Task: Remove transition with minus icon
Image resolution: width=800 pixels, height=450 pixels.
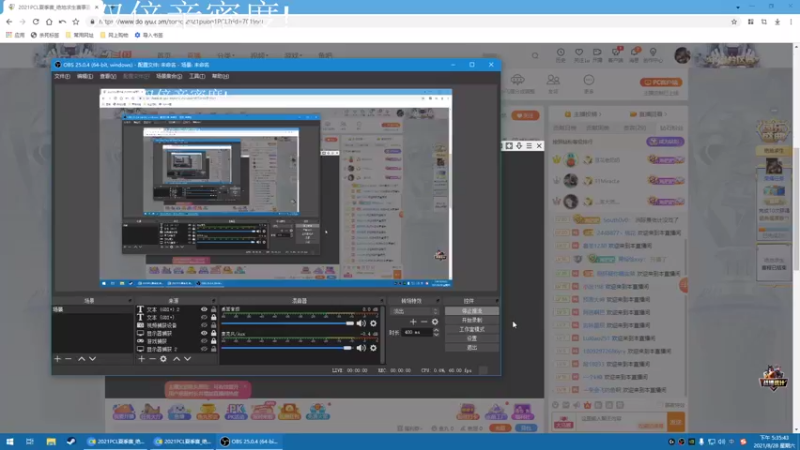Action: click(x=424, y=321)
